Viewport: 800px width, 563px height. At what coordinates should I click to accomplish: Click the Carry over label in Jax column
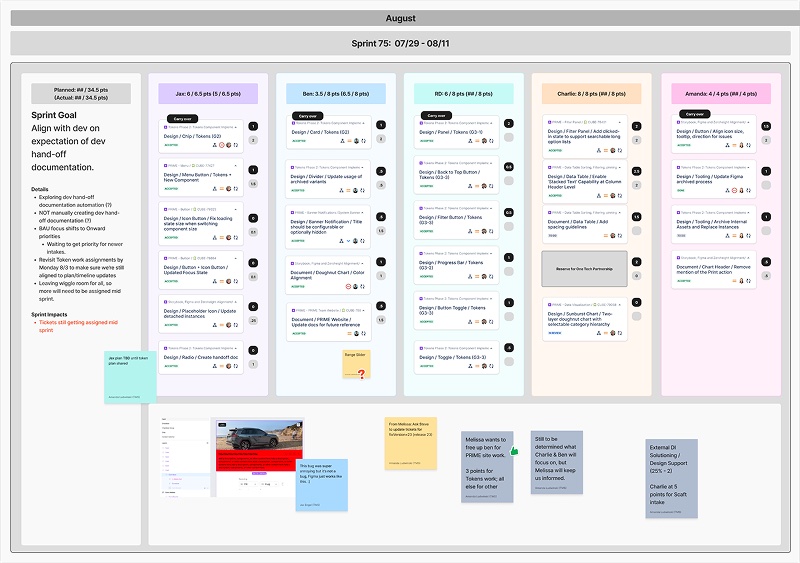coord(183,118)
